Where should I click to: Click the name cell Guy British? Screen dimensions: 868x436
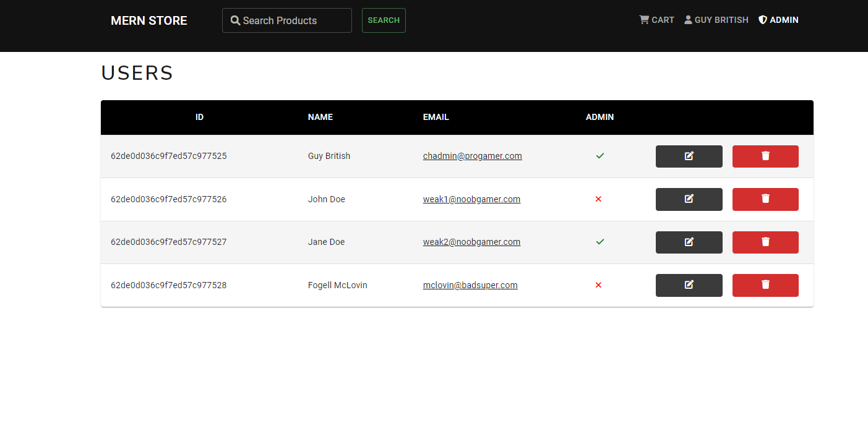click(x=329, y=156)
